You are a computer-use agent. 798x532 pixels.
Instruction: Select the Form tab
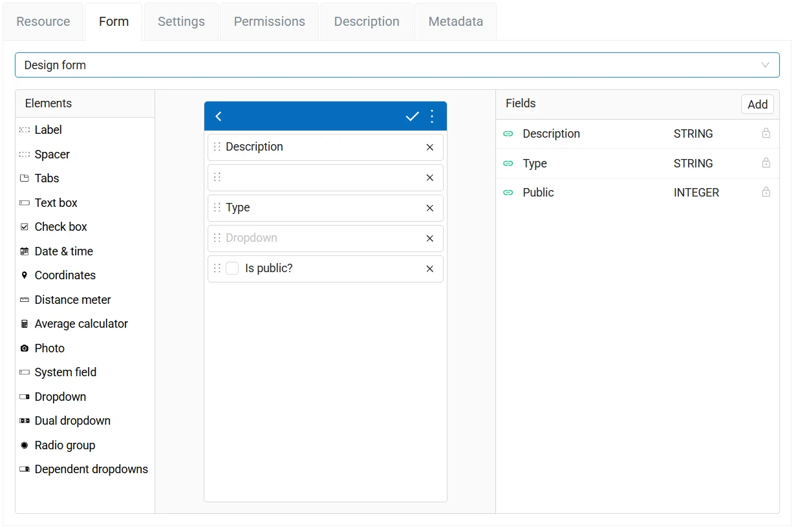(114, 21)
